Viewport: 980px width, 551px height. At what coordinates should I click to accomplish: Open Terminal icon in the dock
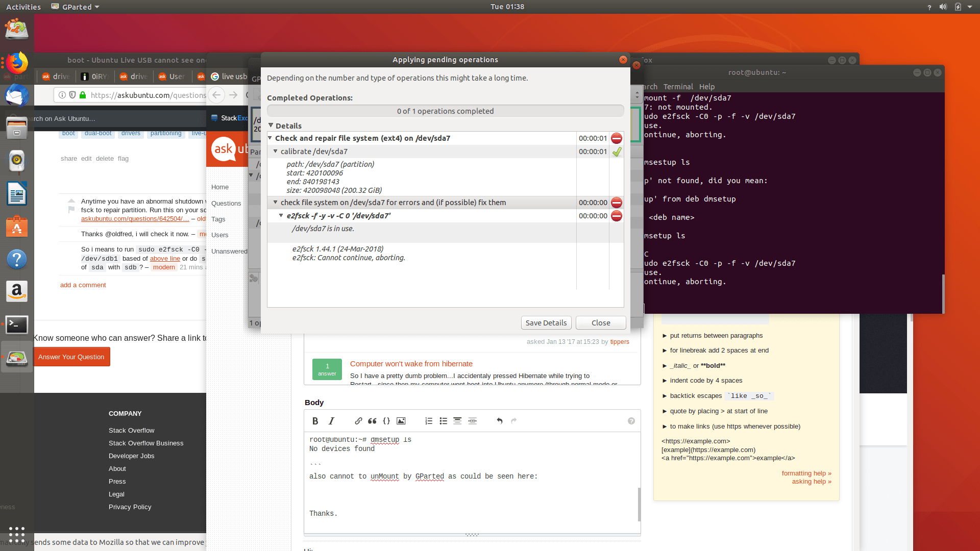(x=17, y=324)
